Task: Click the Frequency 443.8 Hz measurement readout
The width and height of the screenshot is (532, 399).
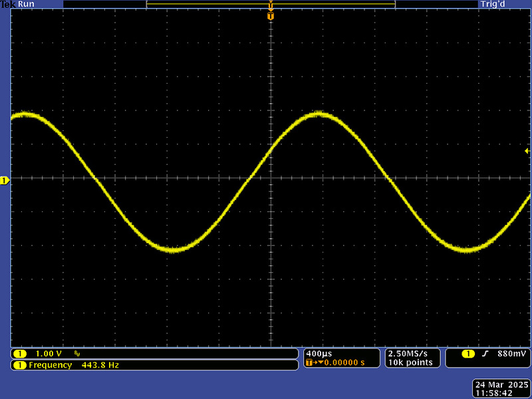Action: (74, 365)
